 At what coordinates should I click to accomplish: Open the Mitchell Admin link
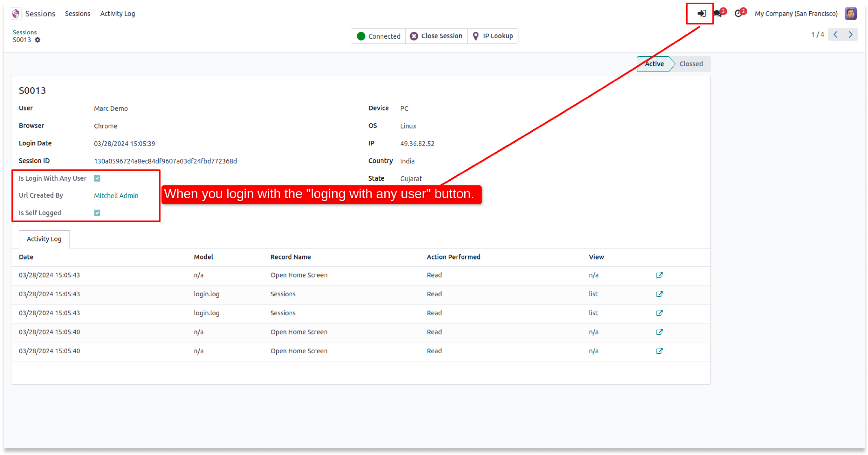116,196
